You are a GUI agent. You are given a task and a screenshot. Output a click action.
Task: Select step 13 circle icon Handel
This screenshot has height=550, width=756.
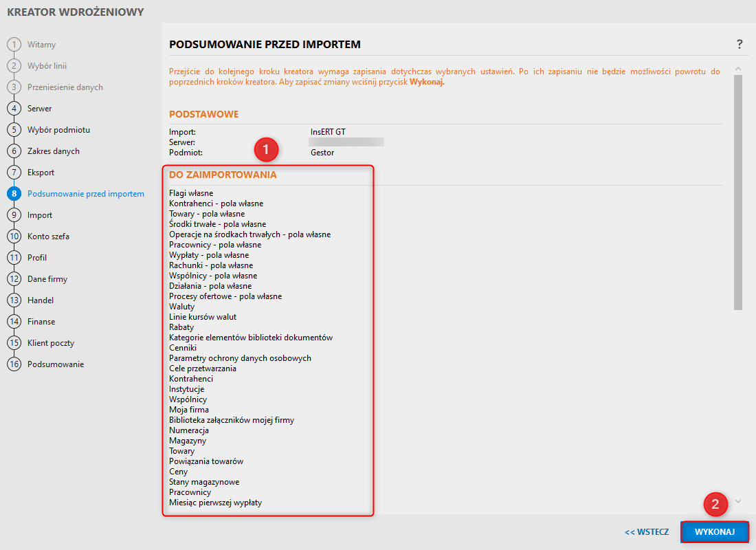click(14, 300)
